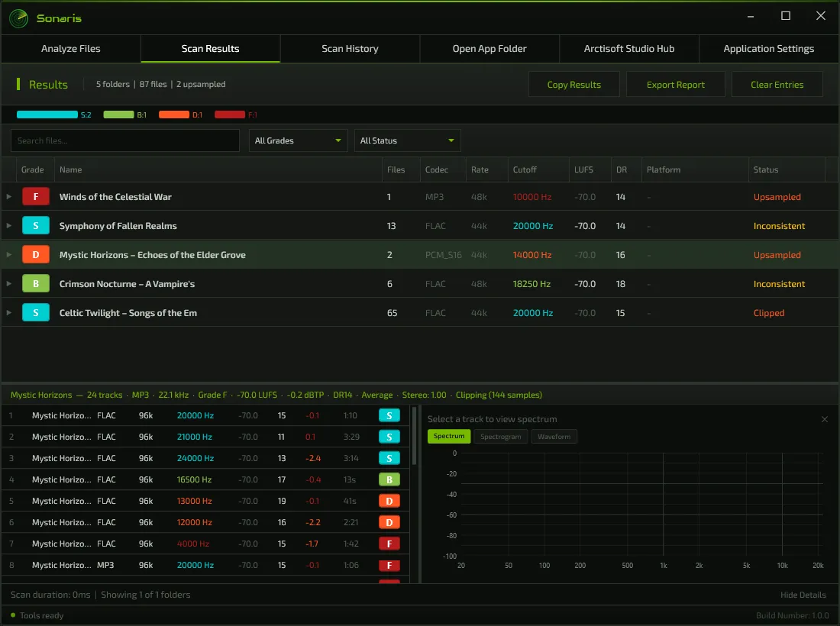Click the 3:29 duration on track 2
The image size is (840, 626).
(351, 437)
